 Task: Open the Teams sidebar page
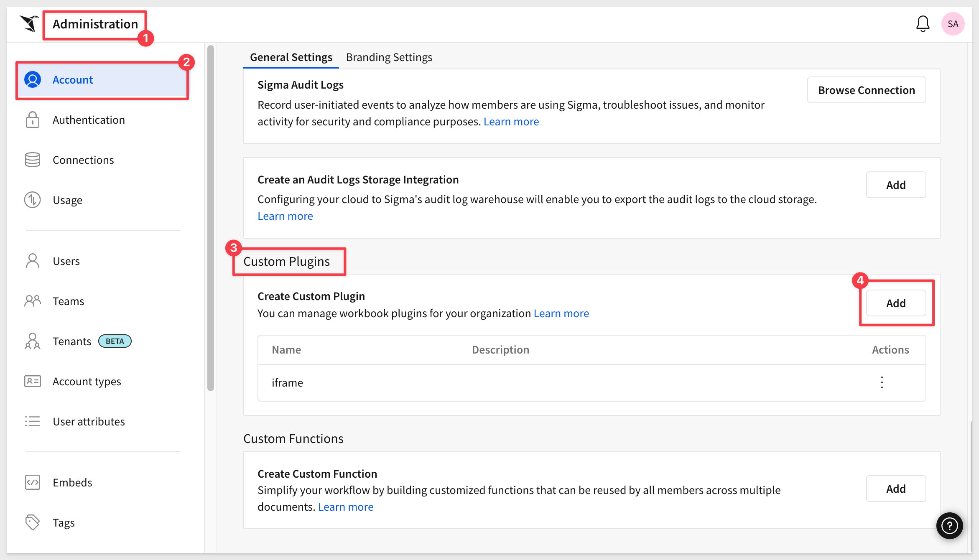click(68, 301)
